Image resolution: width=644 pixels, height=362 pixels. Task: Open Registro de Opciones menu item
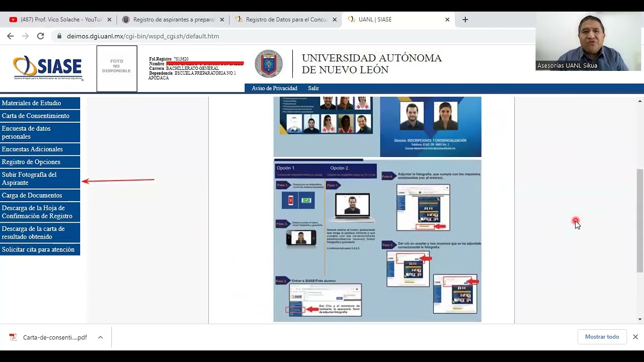coord(40,162)
